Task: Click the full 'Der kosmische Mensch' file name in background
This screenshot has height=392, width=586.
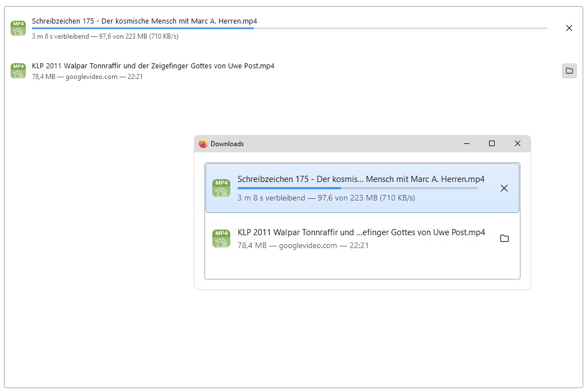Action: [145, 21]
